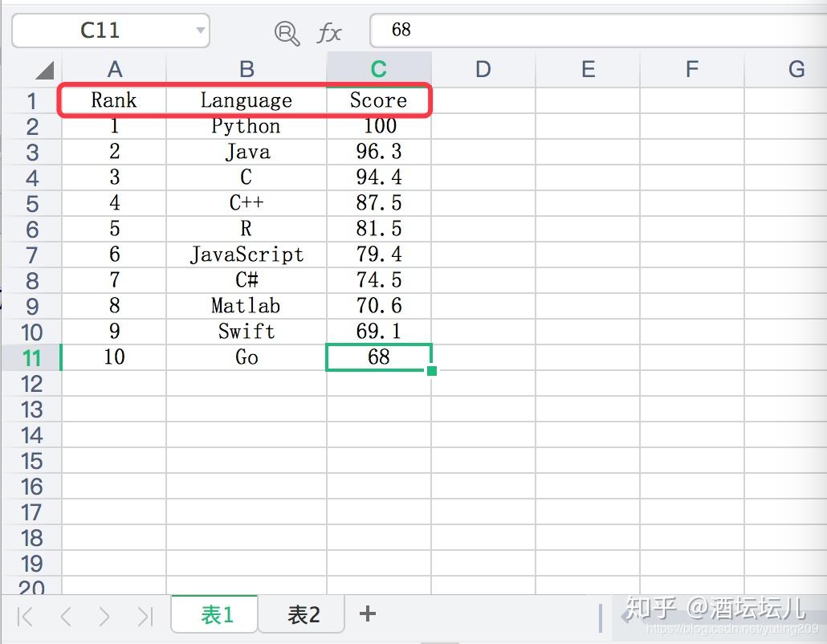Select the cell containing Python
827x644 pixels.
[x=246, y=126]
